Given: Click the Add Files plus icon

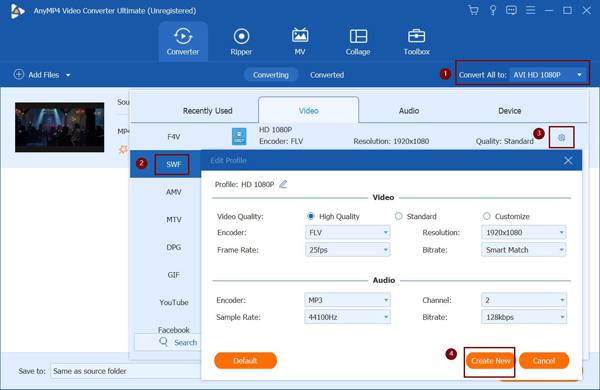Looking at the screenshot, I should 19,74.
